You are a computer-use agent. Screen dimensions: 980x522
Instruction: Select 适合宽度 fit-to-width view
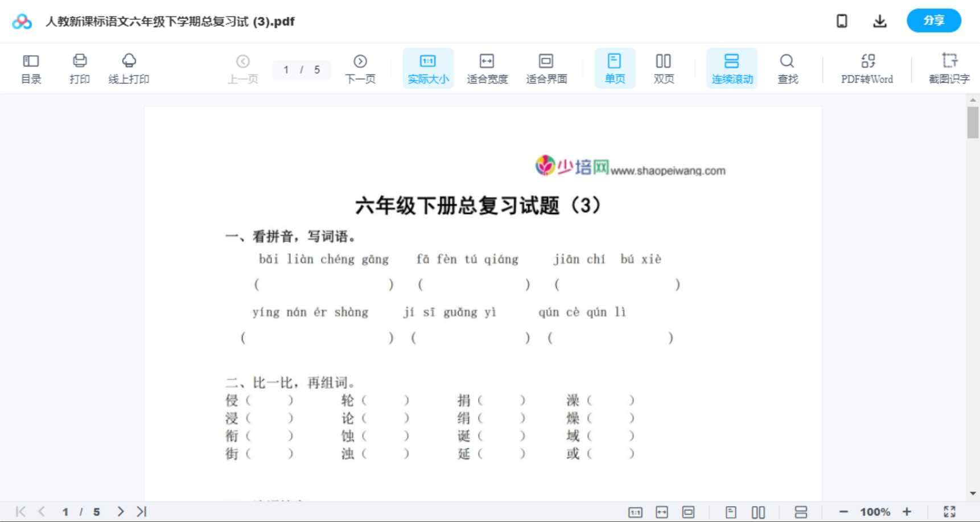coord(487,68)
